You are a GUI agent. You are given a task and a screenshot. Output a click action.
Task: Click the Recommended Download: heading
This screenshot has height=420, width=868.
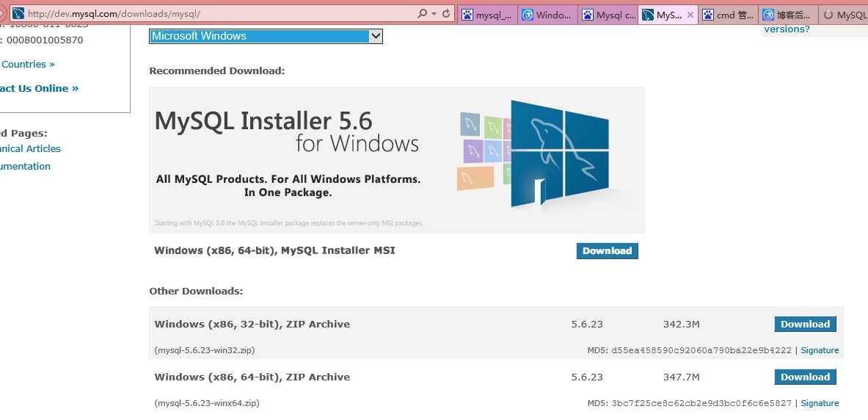217,71
